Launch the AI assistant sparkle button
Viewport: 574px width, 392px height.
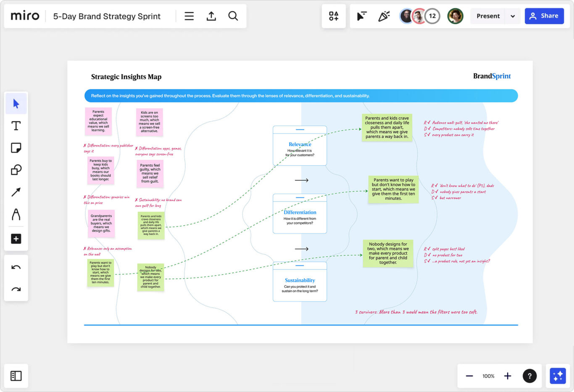click(558, 376)
